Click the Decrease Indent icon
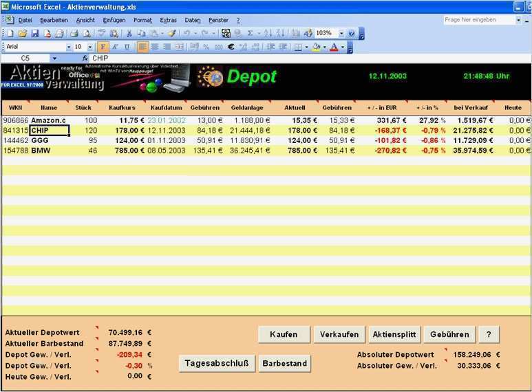532x392 pixels. (x=270, y=47)
